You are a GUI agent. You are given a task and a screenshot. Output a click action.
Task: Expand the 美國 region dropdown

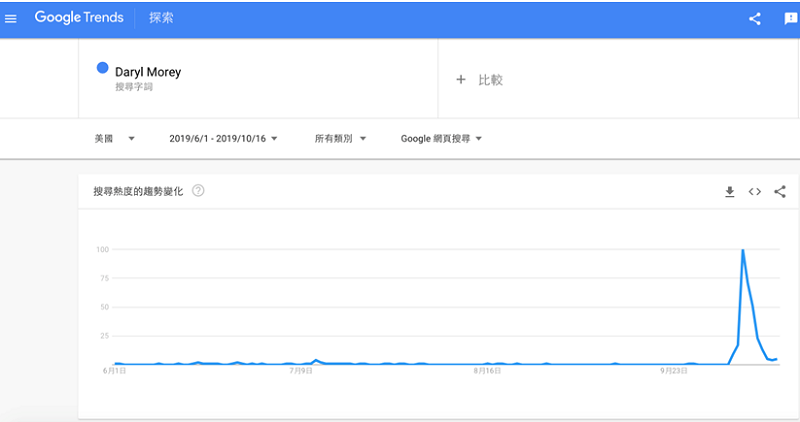pyautogui.click(x=115, y=138)
